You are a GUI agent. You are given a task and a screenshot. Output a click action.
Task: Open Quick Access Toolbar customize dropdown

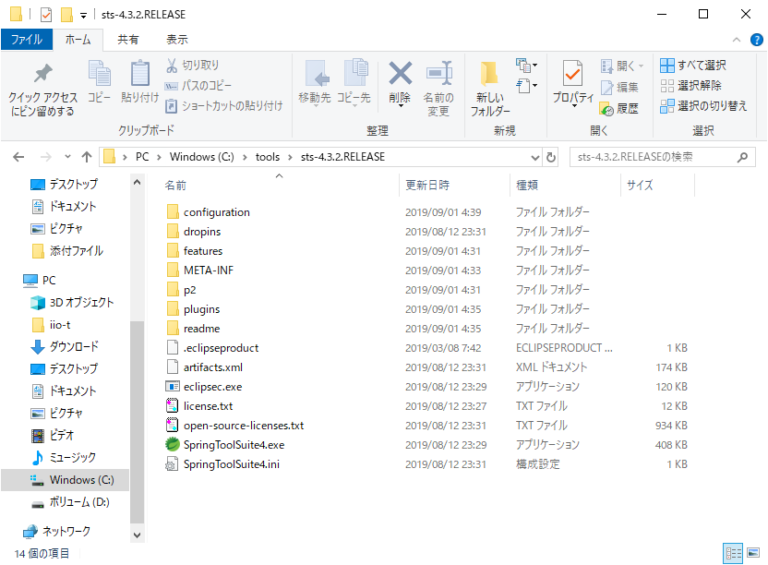[83, 15]
